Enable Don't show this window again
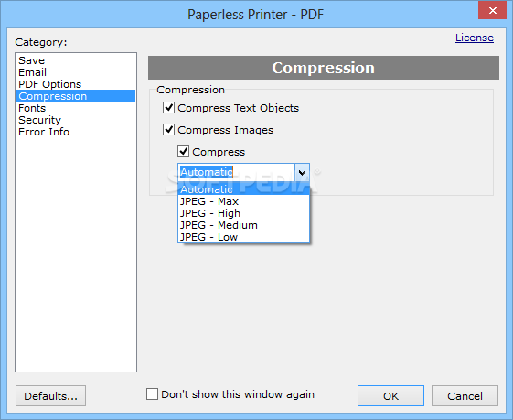The image size is (513, 420). coord(152,394)
